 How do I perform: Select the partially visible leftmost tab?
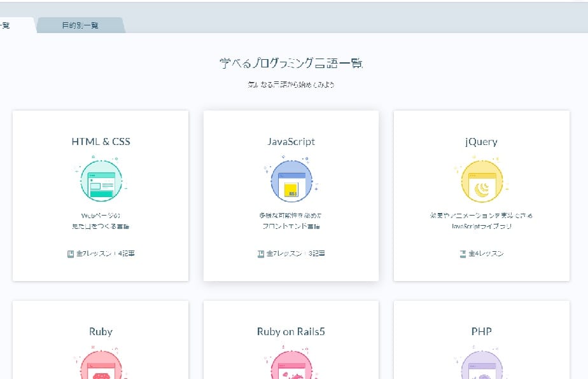[17, 25]
